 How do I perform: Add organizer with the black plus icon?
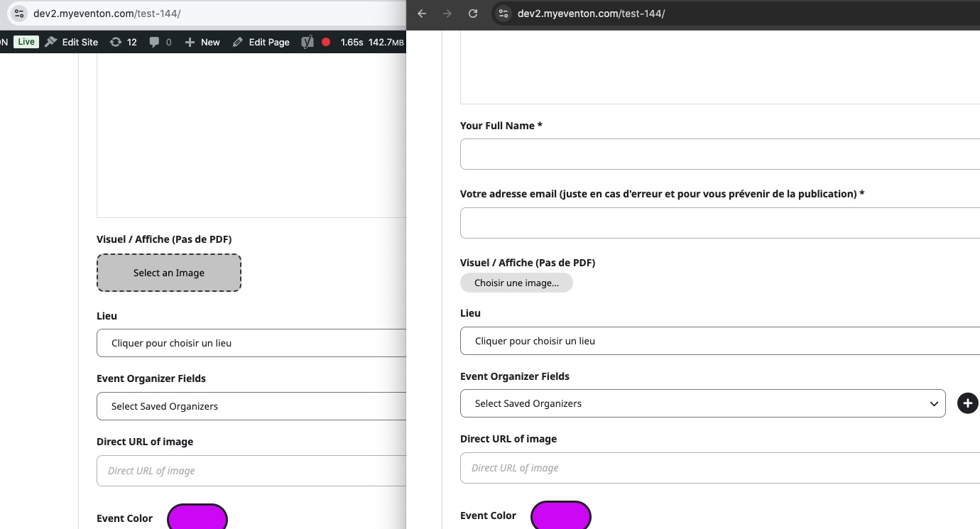pyautogui.click(x=967, y=403)
